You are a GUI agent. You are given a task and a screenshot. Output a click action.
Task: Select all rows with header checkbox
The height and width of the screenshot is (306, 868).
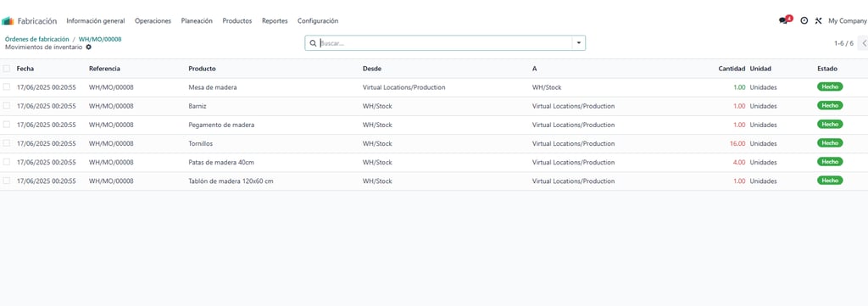7,69
